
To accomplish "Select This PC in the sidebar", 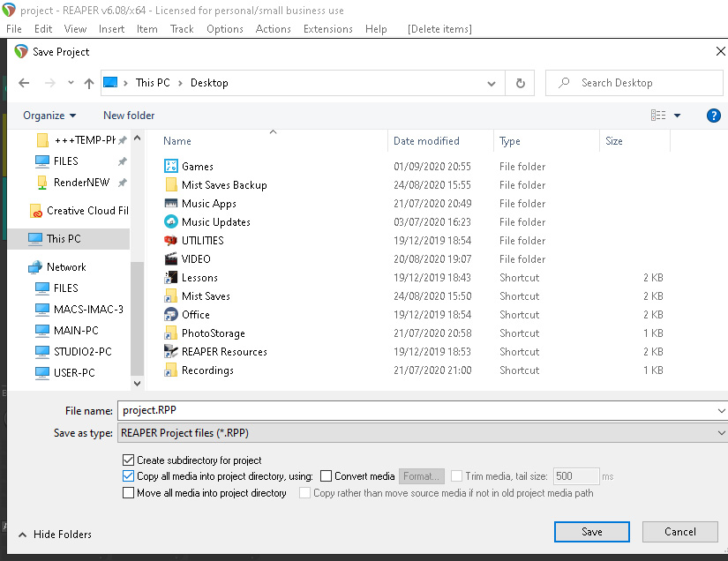I will [x=69, y=239].
